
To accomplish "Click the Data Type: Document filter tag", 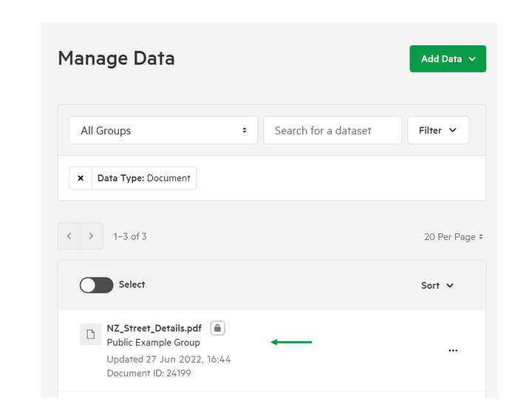I will coord(144,178).
